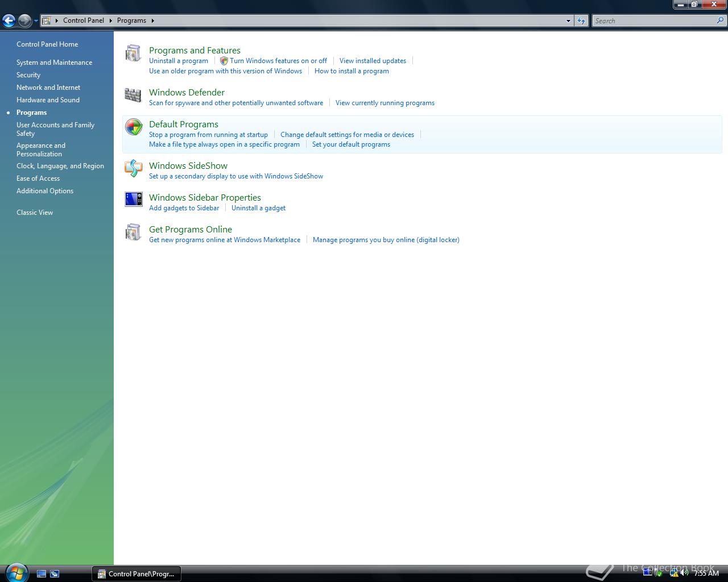Click the Control Panel icon in address bar

click(x=47, y=20)
